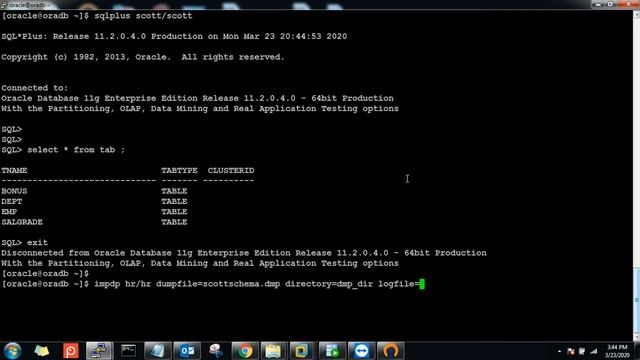The width and height of the screenshot is (640, 360).
Task: Open Sticky Notes from the taskbar
Action: coord(41,351)
